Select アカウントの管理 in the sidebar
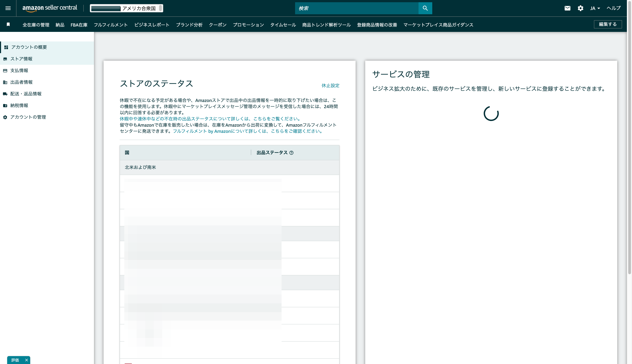Viewport: 632px width, 364px height. (x=47, y=117)
